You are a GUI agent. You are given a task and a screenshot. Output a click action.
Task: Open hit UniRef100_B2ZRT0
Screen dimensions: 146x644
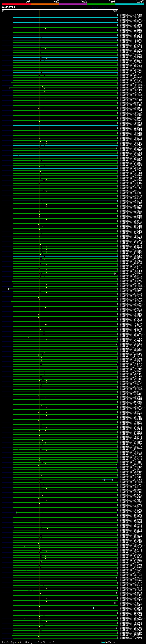click(x=131, y=296)
